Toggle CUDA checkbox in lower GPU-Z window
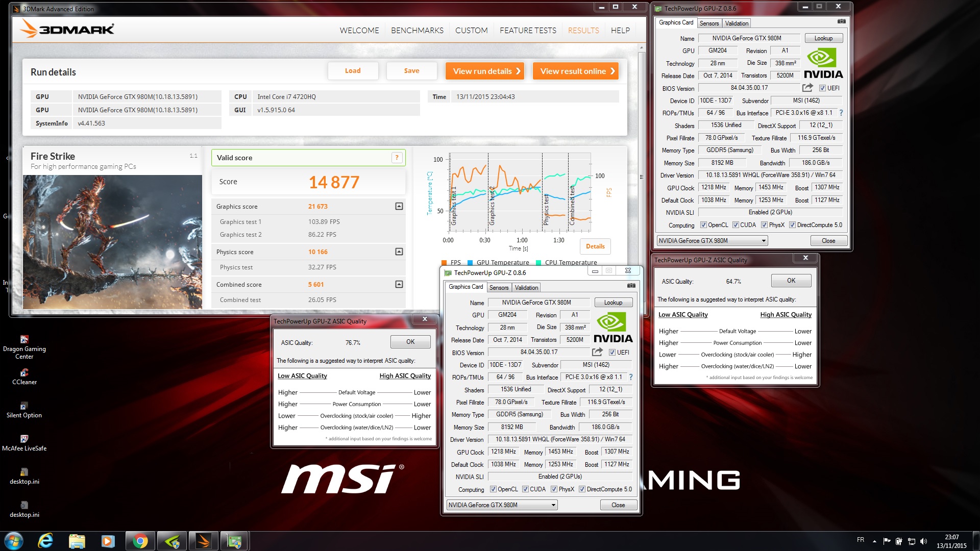This screenshot has height=551, width=980. click(x=525, y=489)
